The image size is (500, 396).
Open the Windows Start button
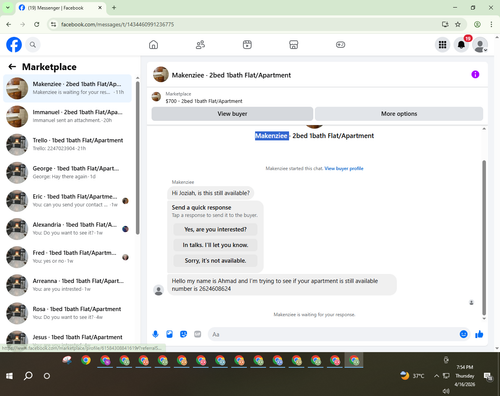click(9, 376)
